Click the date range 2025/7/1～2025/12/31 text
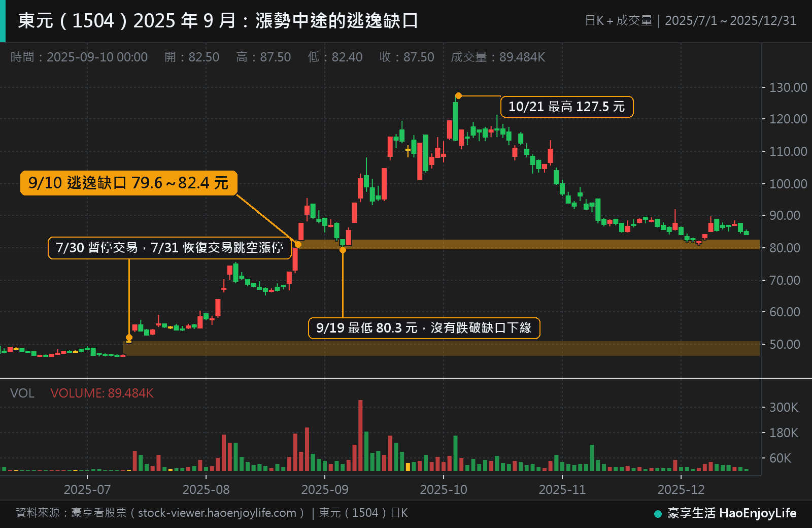 pyautogui.click(x=731, y=21)
